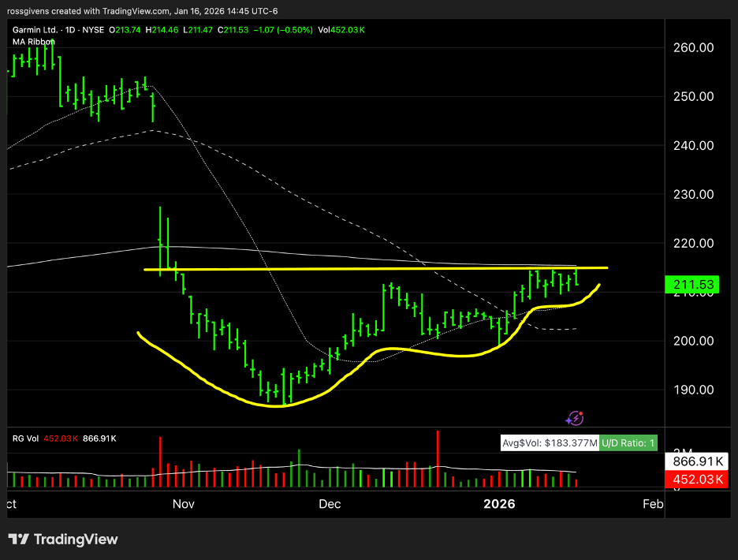Image resolution: width=738 pixels, height=560 pixels.
Task: Click the white 866.91K volume axis tag
Action: [x=695, y=461]
